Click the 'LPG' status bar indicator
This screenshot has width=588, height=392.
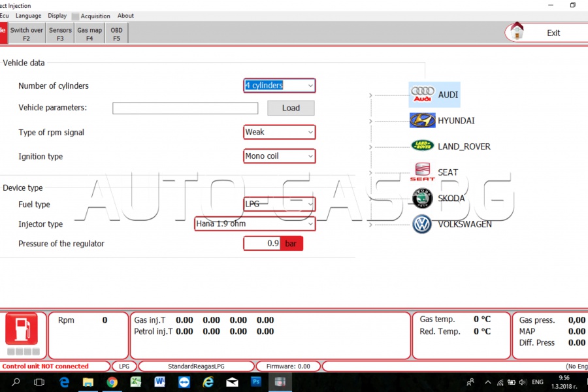(124, 366)
